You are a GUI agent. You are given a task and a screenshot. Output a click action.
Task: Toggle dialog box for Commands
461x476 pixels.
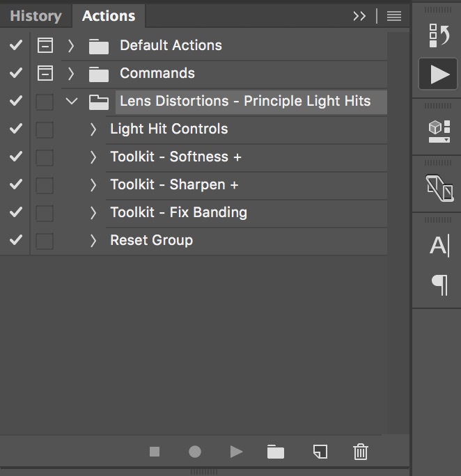click(45, 74)
